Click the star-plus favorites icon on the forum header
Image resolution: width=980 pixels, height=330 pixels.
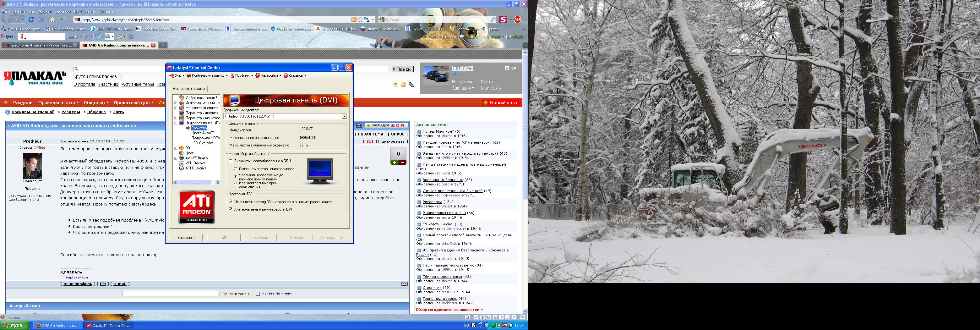[395, 85]
